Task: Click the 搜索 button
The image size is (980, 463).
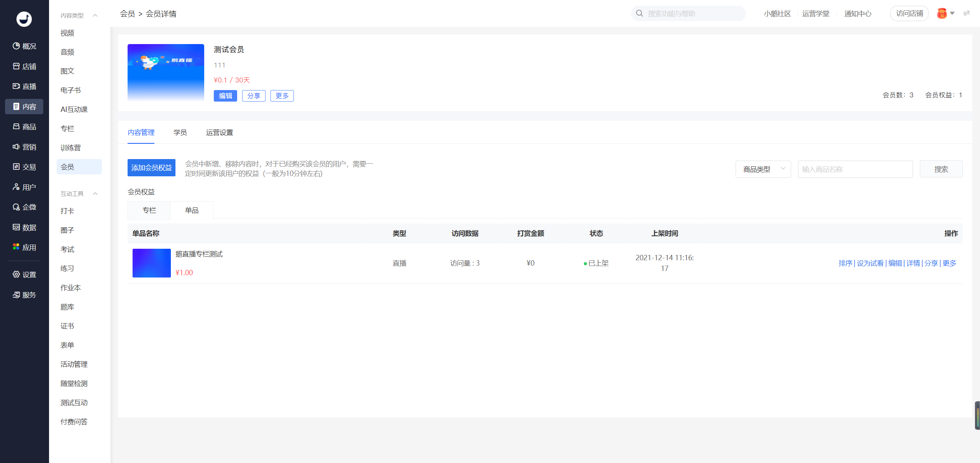Action: pyautogui.click(x=941, y=169)
